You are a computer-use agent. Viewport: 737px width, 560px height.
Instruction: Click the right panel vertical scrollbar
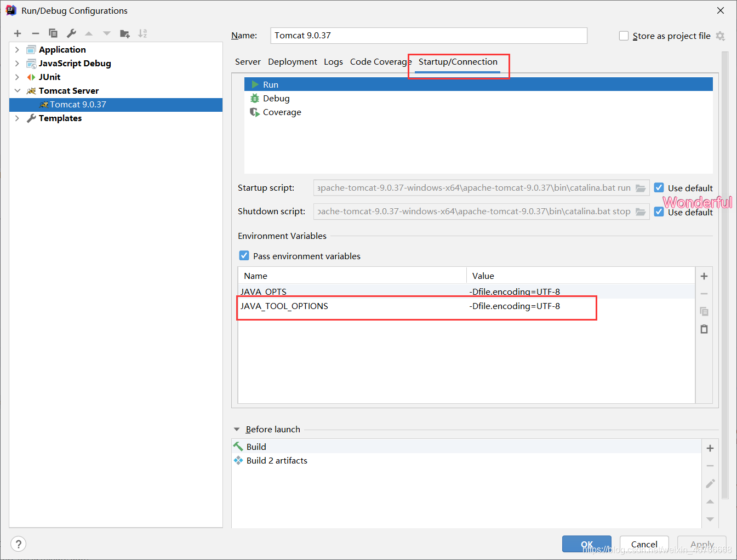(725, 275)
